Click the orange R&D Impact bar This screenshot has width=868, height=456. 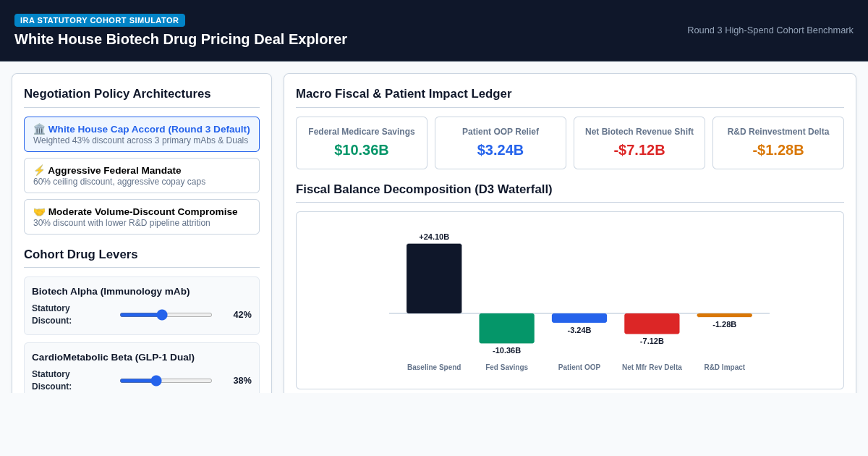point(725,316)
